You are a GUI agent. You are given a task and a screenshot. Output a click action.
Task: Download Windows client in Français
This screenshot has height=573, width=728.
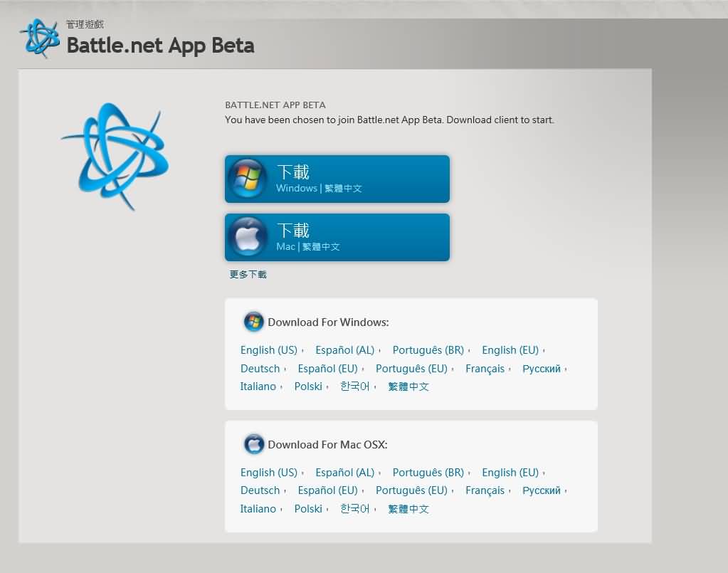(x=485, y=369)
